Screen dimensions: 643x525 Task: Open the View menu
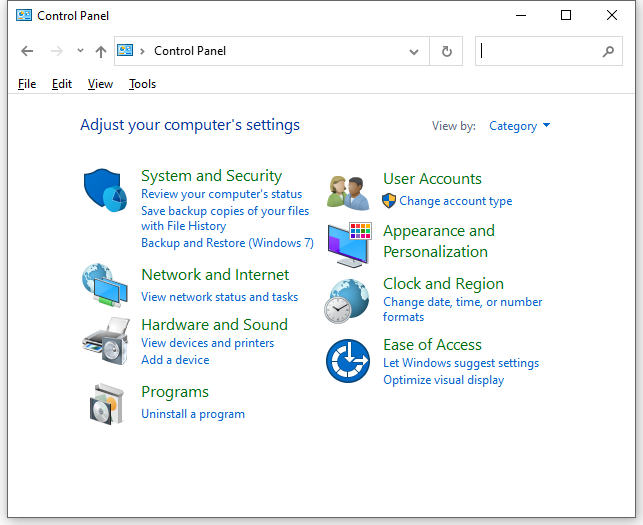pyautogui.click(x=100, y=84)
